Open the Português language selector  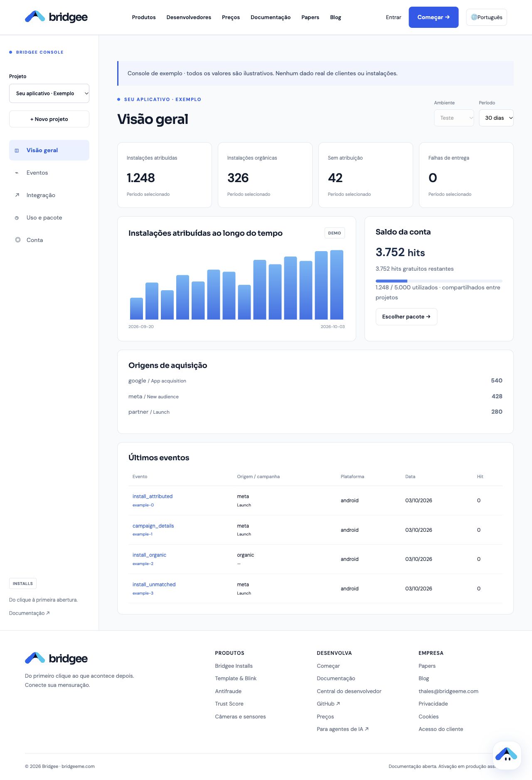[x=486, y=17]
